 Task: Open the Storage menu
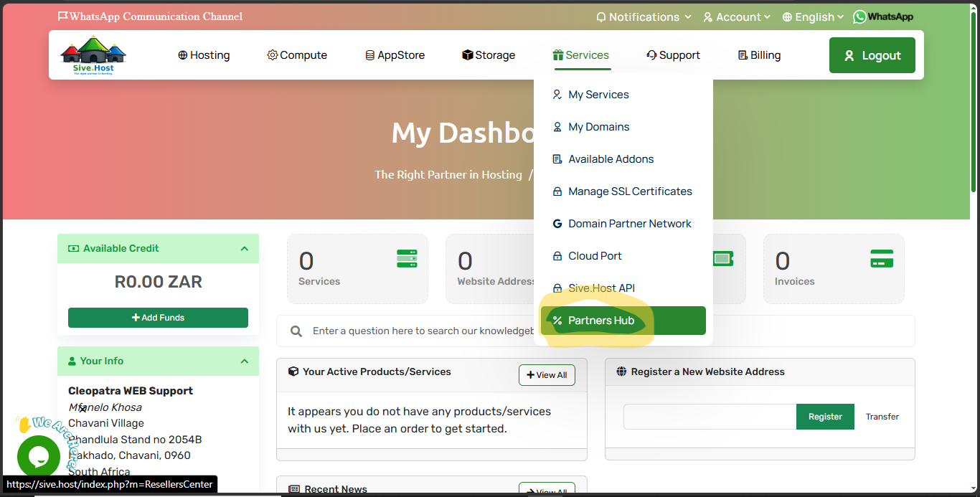pyautogui.click(x=489, y=55)
